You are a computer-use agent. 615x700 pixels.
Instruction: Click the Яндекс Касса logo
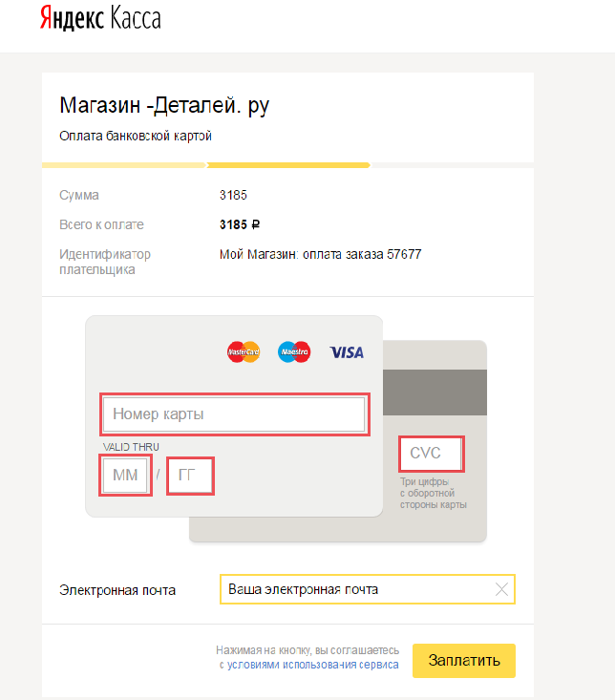(x=99, y=19)
